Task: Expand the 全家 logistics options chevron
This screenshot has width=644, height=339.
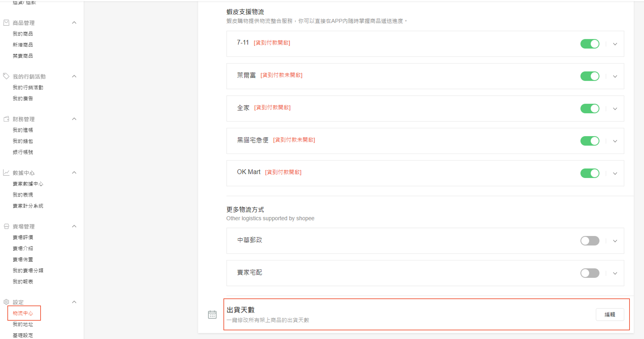Action: [615, 109]
